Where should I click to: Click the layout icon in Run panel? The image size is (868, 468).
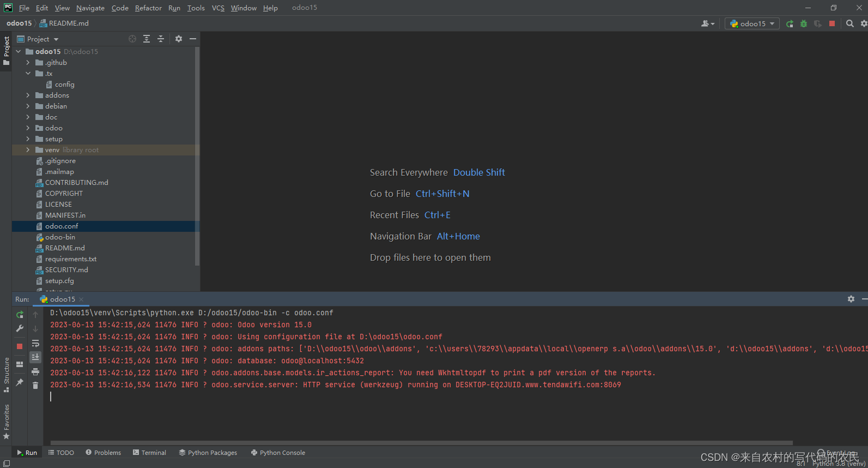coord(20,364)
